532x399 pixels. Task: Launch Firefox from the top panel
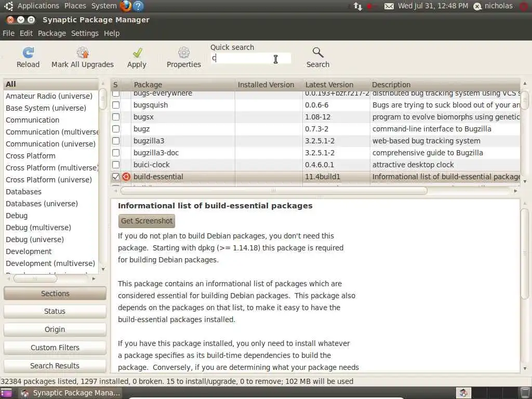[126, 6]
